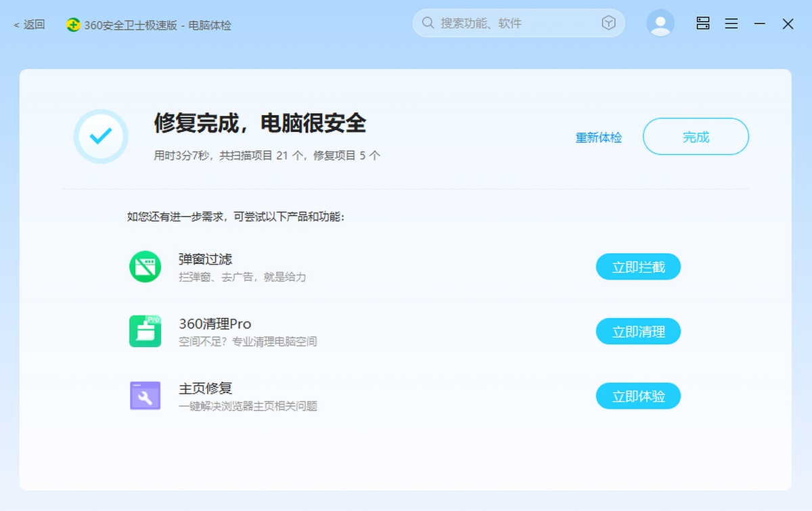This screenshot has width=812, height=511.
Task: Click the 立即体验 button
Action: click(638, 397)
